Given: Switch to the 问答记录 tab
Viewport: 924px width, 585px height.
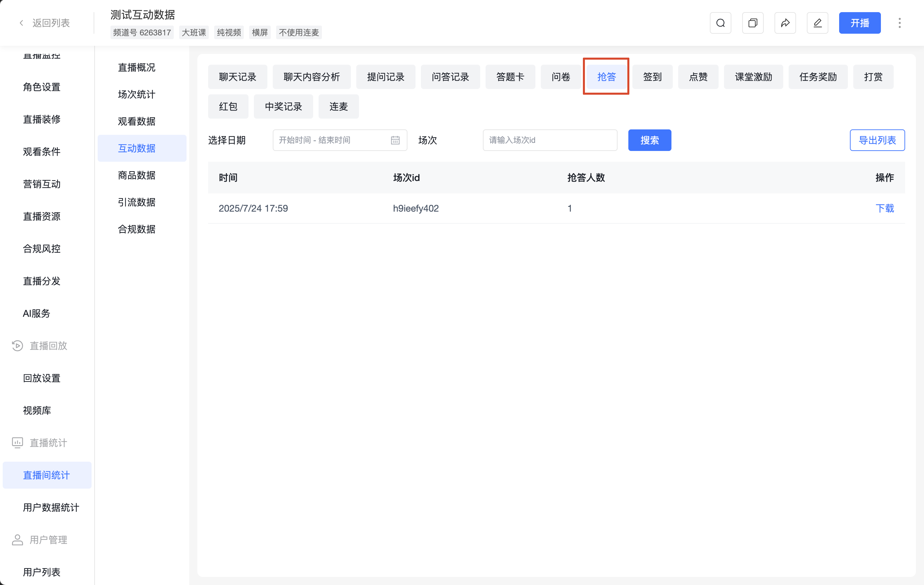Looking at the screenshot, I should 450,77.
